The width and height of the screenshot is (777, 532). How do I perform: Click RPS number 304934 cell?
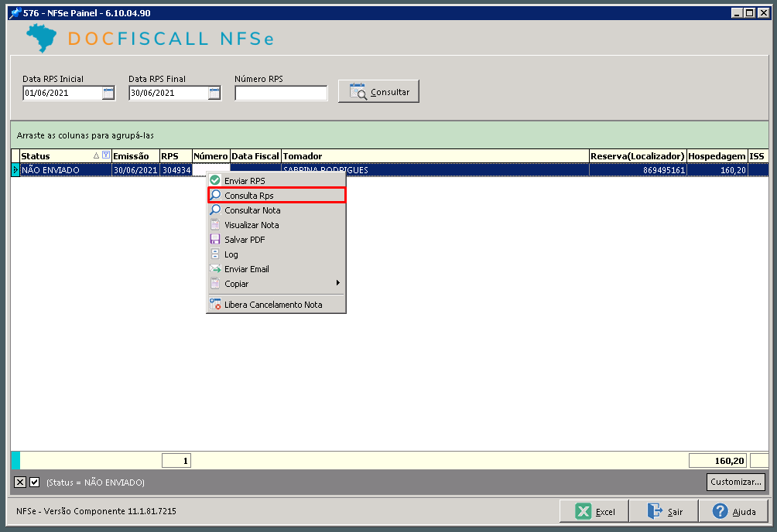click(176, 170)
